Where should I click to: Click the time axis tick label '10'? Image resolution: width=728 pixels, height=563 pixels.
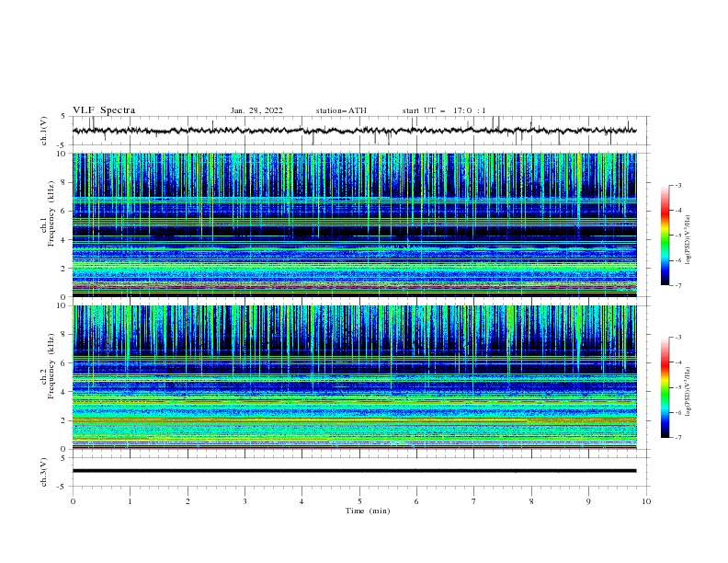coord(646,501)
